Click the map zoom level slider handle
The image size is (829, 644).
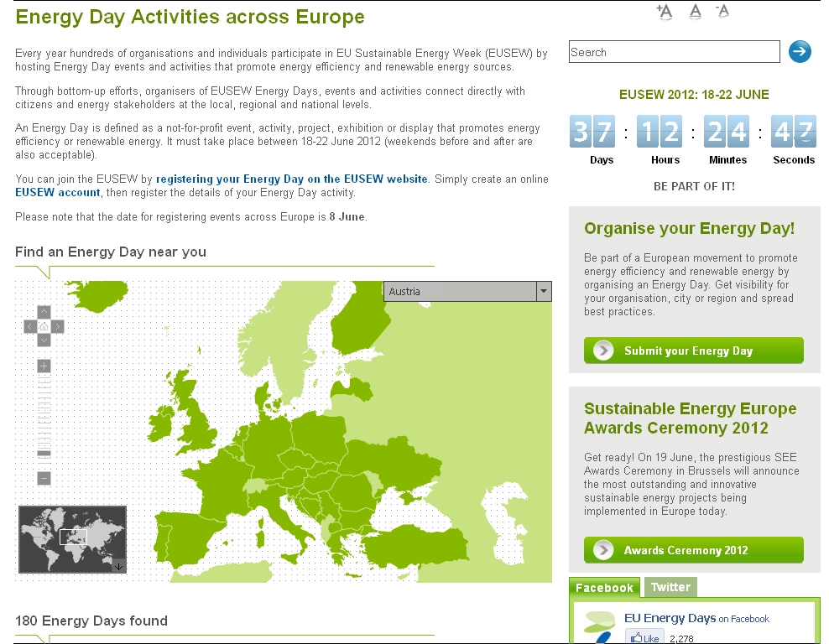click(44, 454)
